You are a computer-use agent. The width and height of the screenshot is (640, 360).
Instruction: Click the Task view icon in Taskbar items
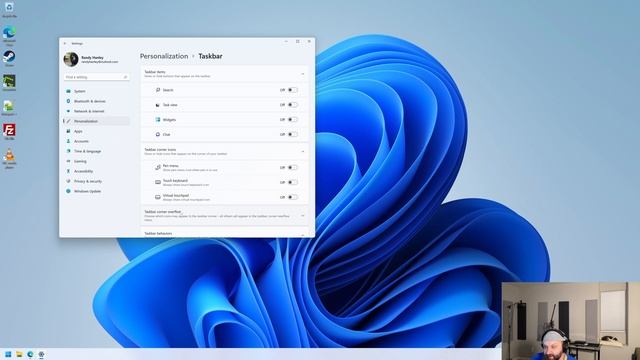(158, 105)
